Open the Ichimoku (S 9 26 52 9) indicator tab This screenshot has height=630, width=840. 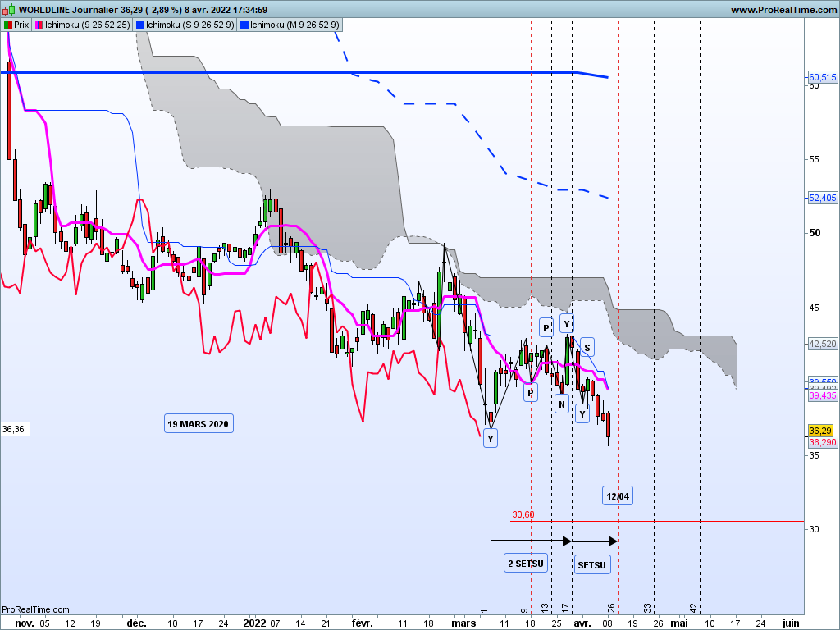click(x=185, y=25)
